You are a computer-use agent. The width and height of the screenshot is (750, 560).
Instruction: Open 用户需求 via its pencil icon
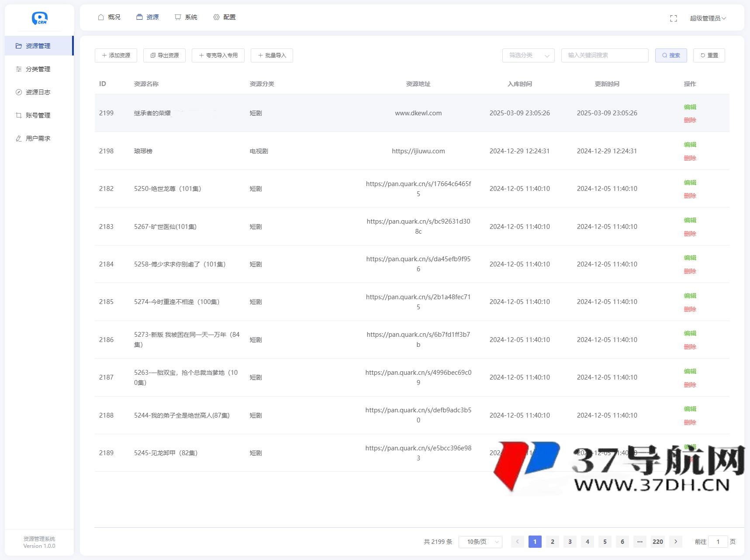[18, 138]
